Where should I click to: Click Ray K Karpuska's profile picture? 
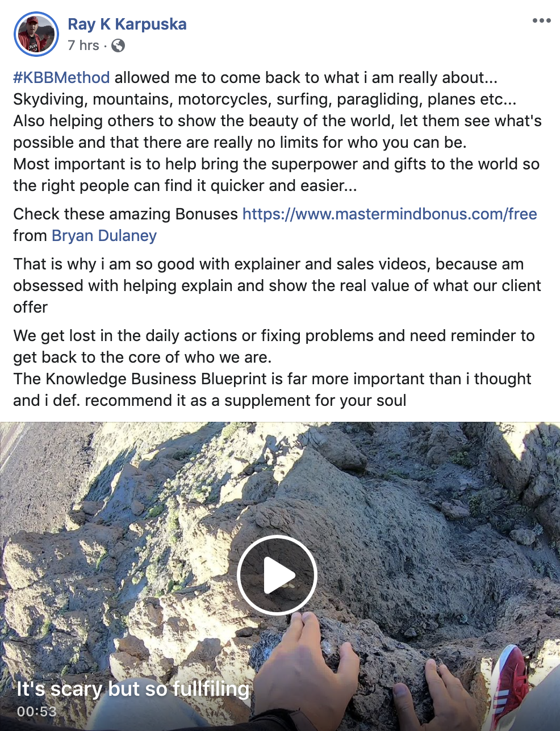(x=36, y=34)
